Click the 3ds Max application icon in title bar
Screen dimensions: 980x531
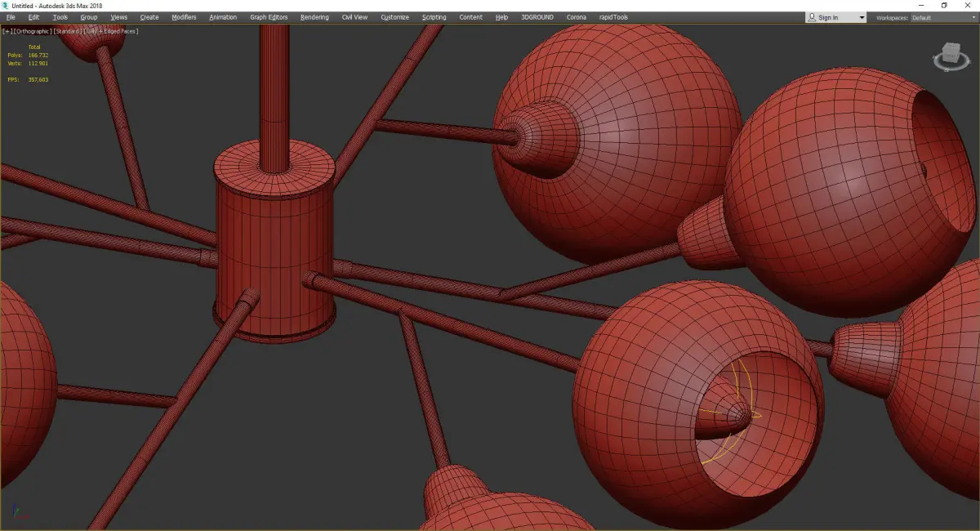pyautogui.click(x=6, y=6)
